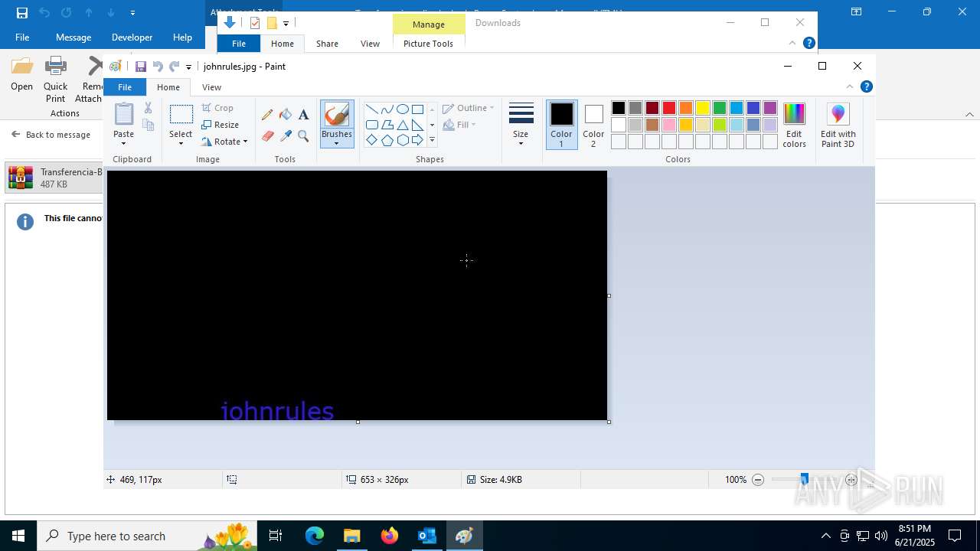The image size is (980, 551).
Task: Pick the Line shape
Action: 371,109
